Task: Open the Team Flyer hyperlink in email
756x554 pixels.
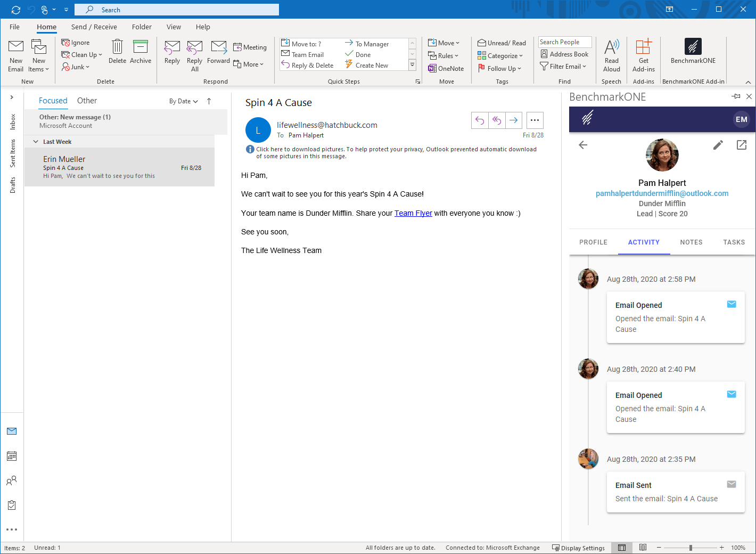Action: tap(413, 213)
